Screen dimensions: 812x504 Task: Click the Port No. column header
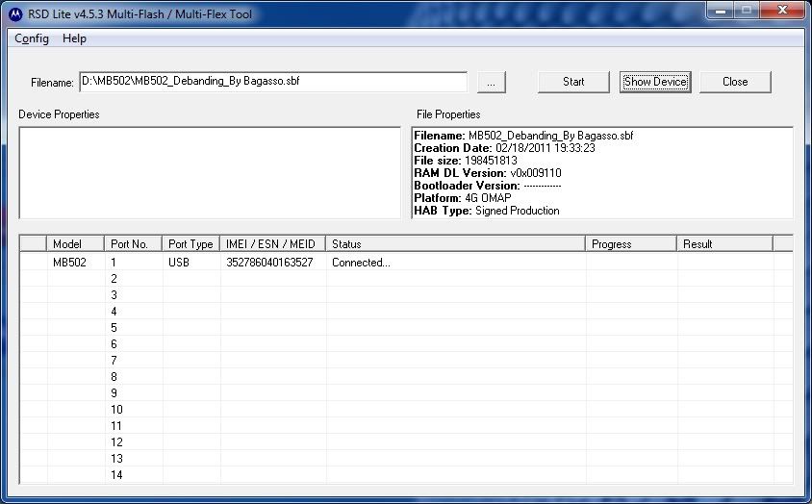133,244
